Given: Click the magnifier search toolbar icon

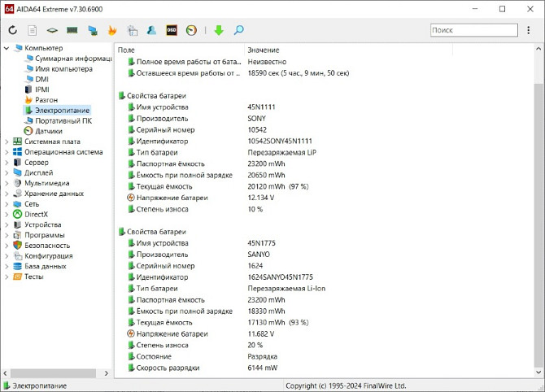Looking at the screenshot, I should pyautogui.click(x=239, y=30).
